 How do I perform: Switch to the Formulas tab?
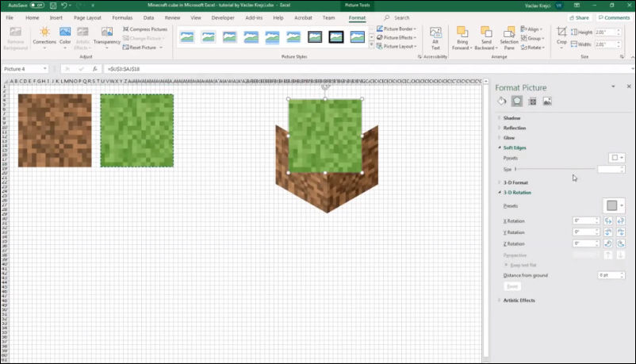coord(122,18)
